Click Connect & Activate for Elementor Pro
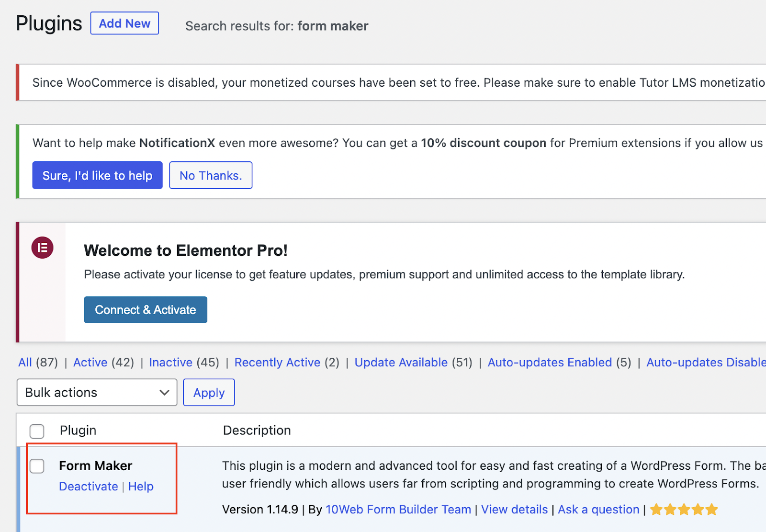Image resolution: width=766 pixels, height=532 pixels. (x=146, y=310)
